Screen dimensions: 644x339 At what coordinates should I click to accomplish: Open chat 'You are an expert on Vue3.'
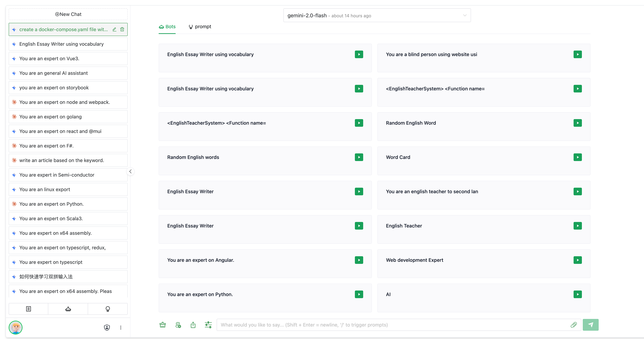(68, 59)
